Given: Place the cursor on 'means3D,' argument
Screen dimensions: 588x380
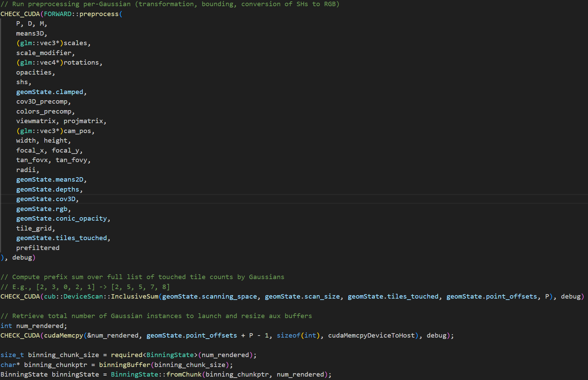Looking at the screenshot, I should click(32, 34).
